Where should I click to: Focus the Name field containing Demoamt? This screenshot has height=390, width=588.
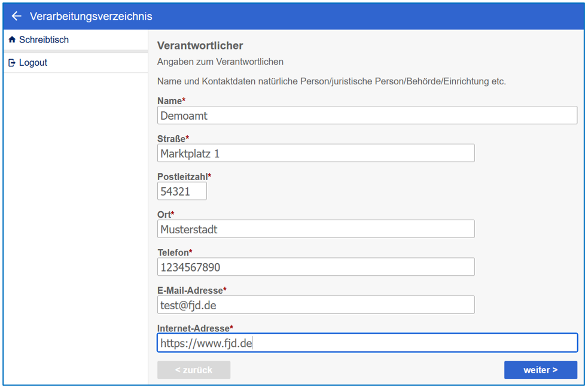coord(367,115)
